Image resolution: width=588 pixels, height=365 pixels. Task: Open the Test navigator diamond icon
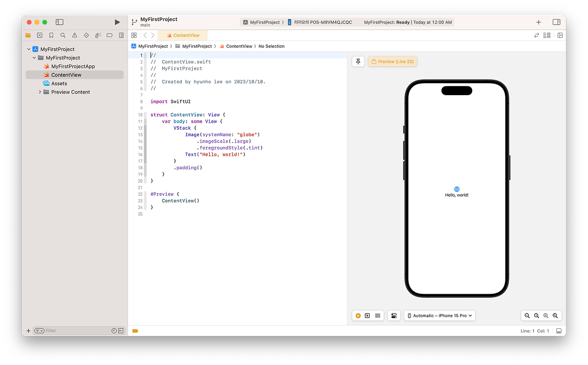point(86,35)
